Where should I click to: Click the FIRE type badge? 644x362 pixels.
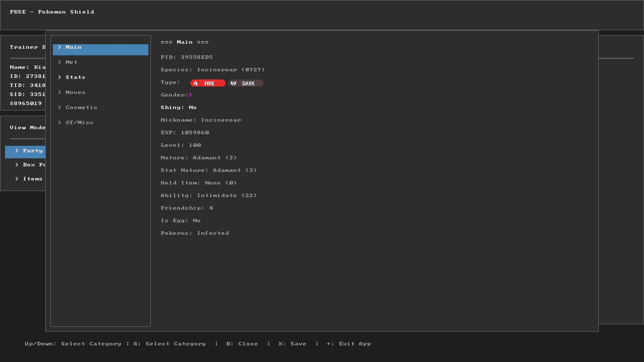208,83
